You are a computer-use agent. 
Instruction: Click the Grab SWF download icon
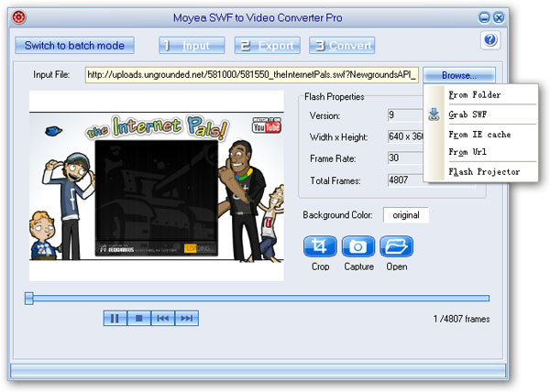434,114
